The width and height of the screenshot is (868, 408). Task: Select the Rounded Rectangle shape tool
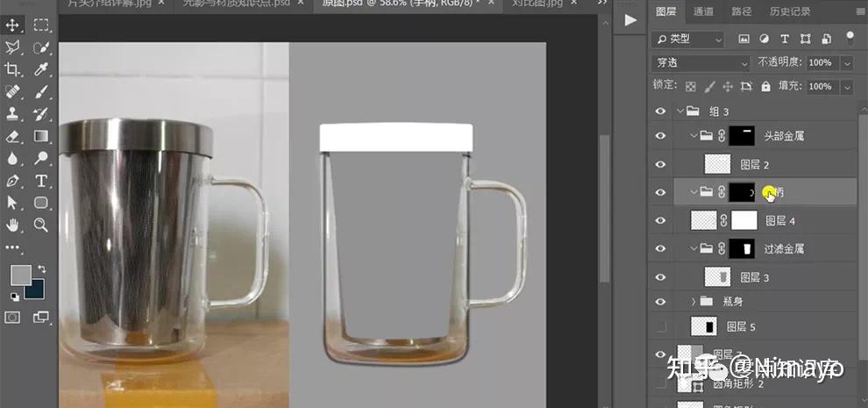(41, 203)
